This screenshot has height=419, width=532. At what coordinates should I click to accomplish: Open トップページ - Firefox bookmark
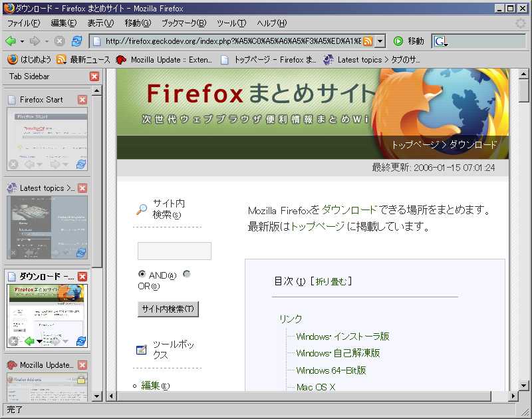(269, 60)
